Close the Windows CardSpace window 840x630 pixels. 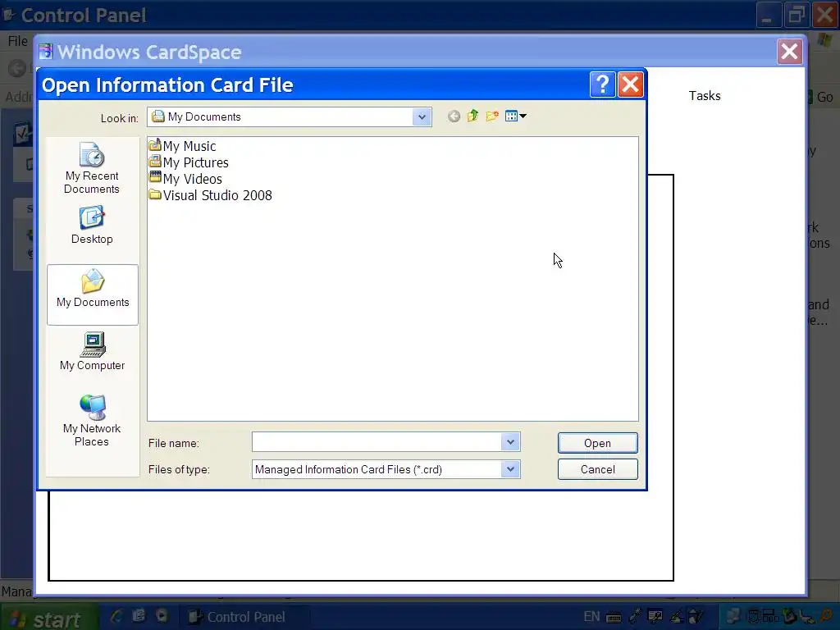(790, 52)
